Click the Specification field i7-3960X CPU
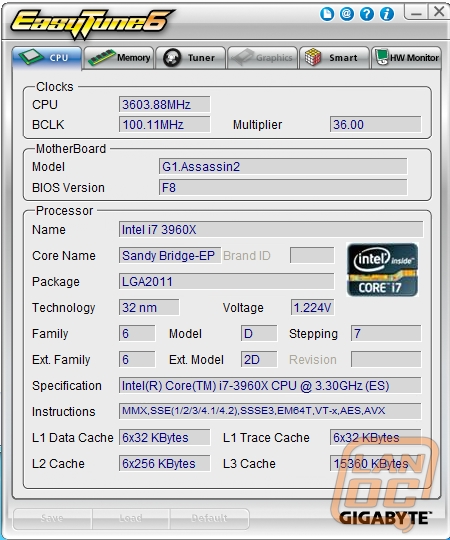Screen dimensions: 450x540 pos(270,385)
